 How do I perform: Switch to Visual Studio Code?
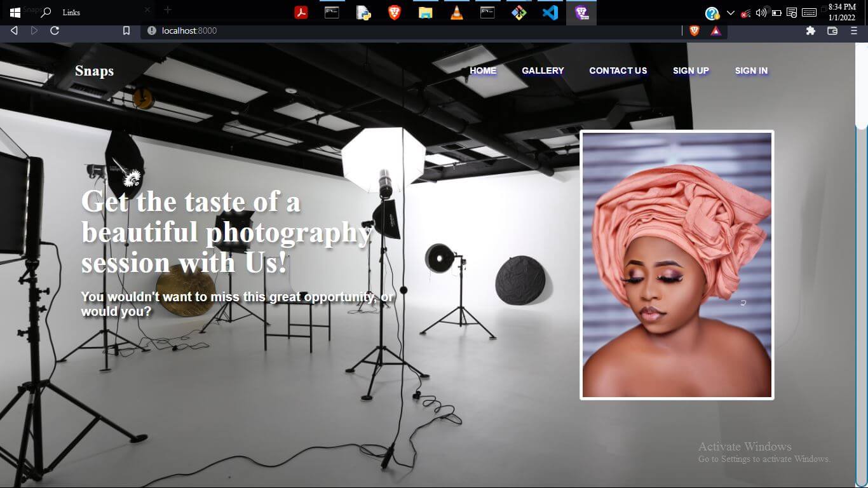click(x=550, y=12)
